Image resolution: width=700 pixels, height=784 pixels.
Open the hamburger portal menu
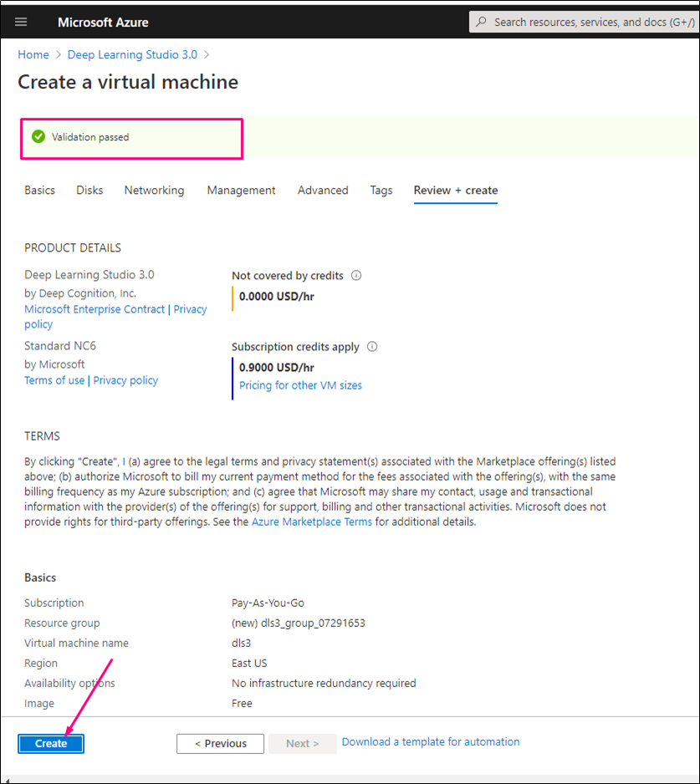point(21,22)
